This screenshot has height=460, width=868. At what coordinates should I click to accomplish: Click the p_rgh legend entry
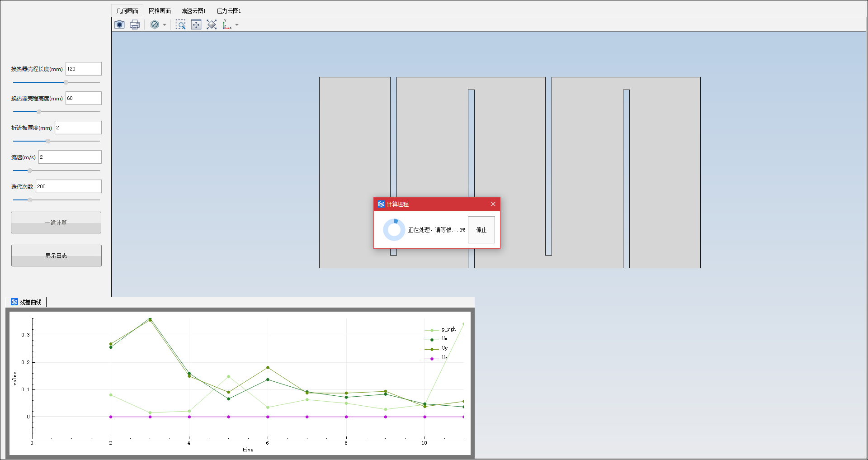pyautogui.click(x=440, y=329)
